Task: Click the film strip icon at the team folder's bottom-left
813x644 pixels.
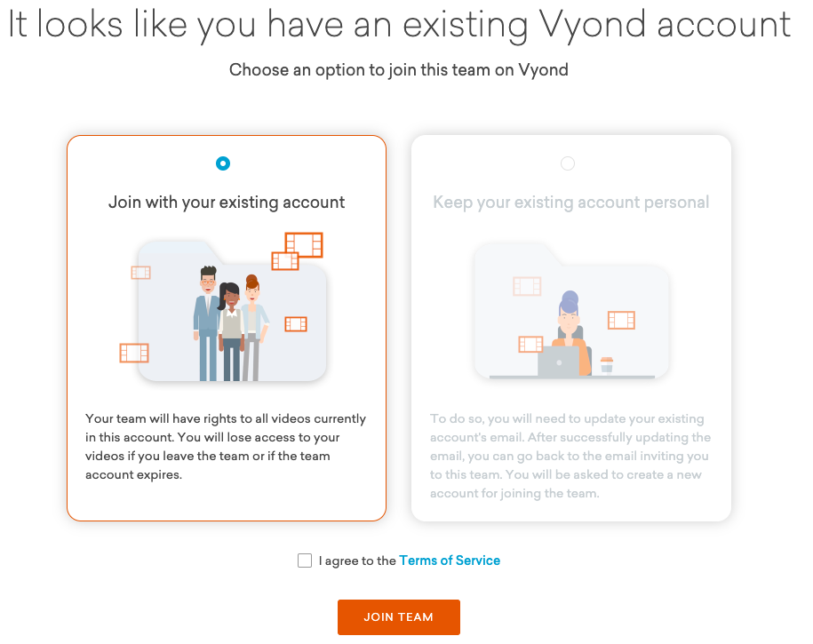Action: (x=134, y=353)
